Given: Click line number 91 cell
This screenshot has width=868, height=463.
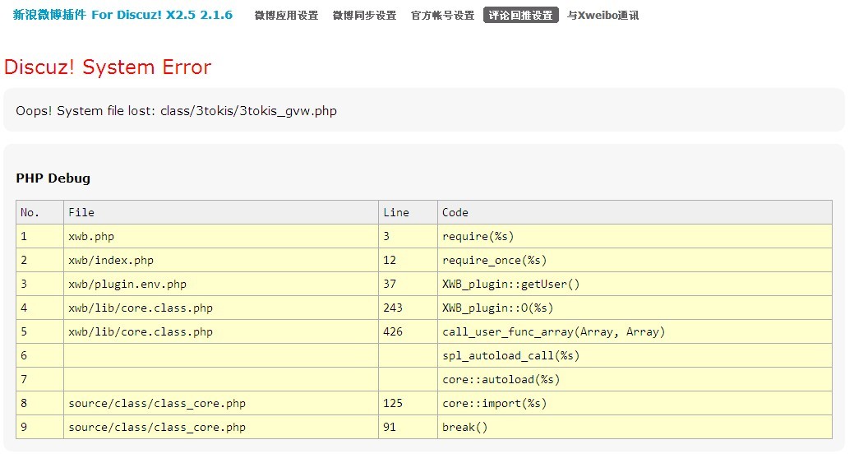Looking at the screenshot, I should [x=408, y=427].
